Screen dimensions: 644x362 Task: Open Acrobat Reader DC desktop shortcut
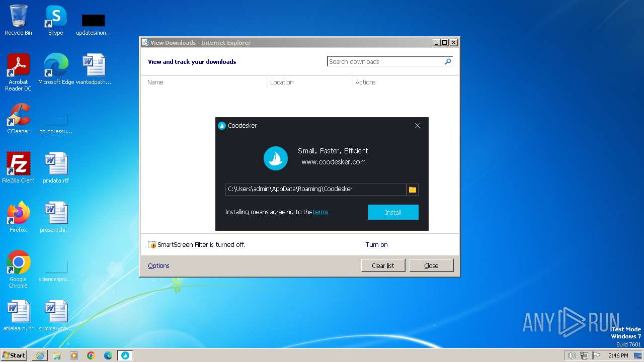pos(18,72)
